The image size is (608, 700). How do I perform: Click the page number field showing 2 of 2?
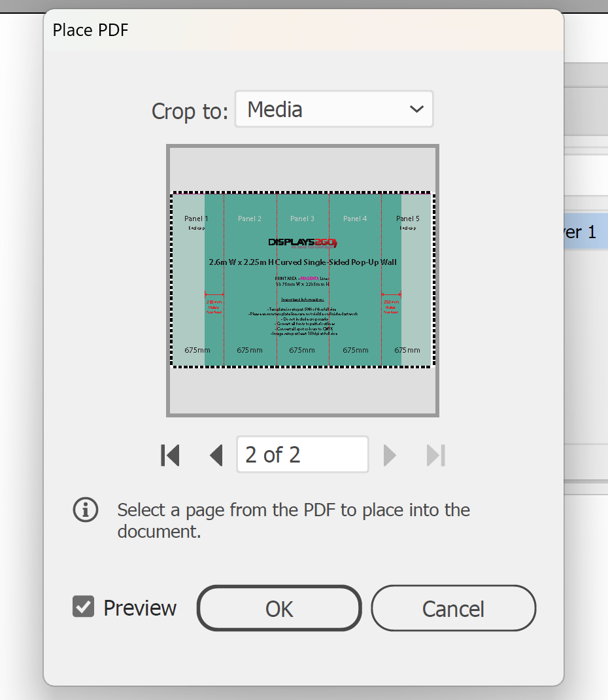(303, 455)
